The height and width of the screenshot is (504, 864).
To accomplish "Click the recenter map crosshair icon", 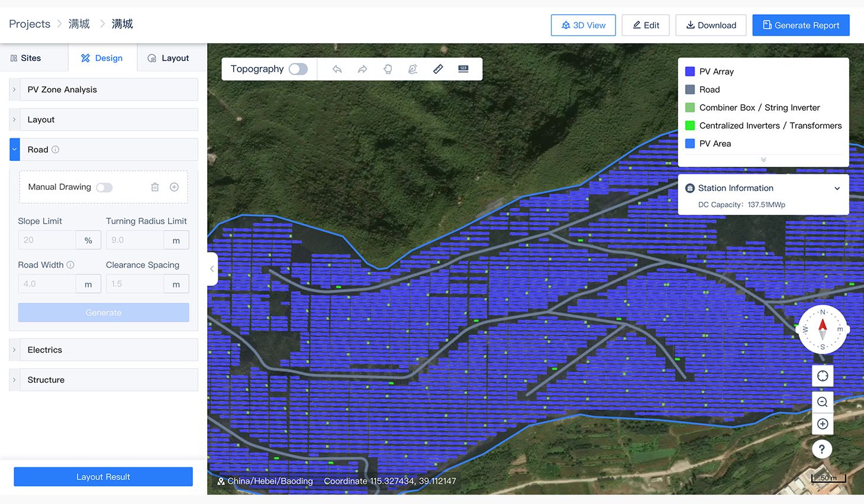I will [x=823, y=376].
